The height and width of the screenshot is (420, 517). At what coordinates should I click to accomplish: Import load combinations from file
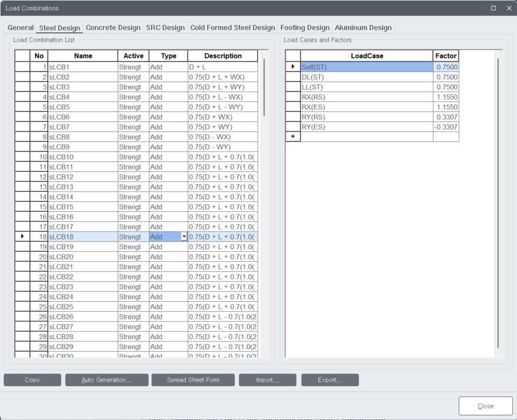tap(267, 380)
